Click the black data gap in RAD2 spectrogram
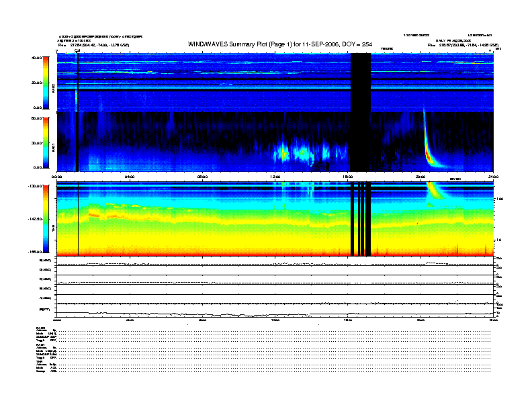Viewport: 532px width, 411px height. coord(360,83)
